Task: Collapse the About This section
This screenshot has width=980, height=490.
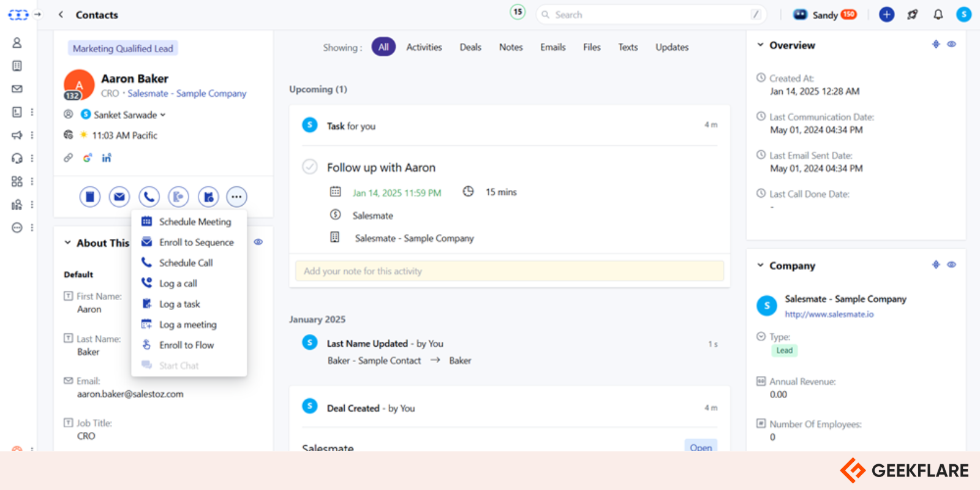Action: click(67, 243)
